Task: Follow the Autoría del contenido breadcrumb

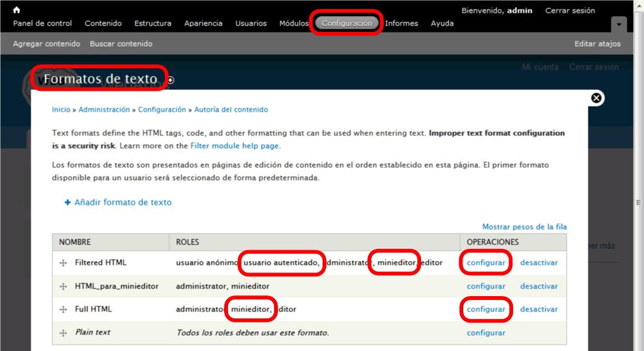Action: tap(231, 110)
